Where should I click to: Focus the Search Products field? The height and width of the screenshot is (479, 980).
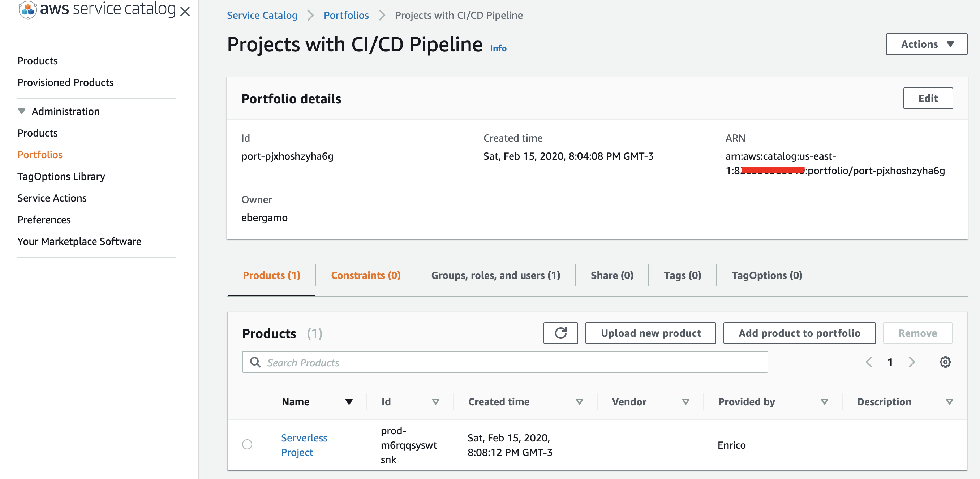[505, 362]
